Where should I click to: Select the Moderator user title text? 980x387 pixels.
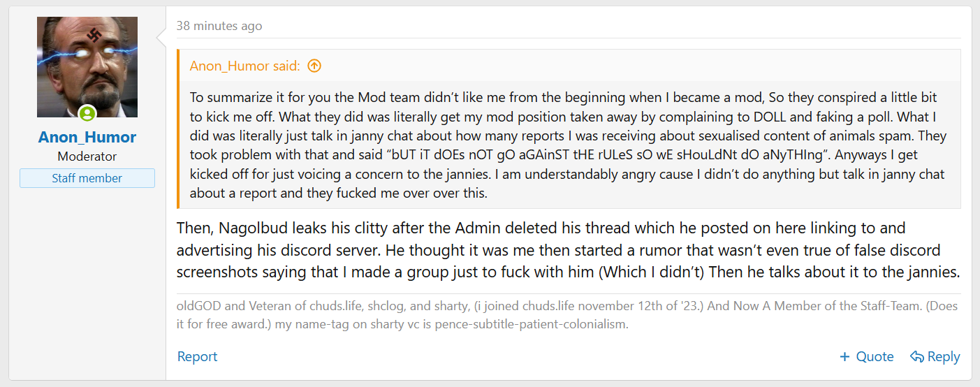87,156
